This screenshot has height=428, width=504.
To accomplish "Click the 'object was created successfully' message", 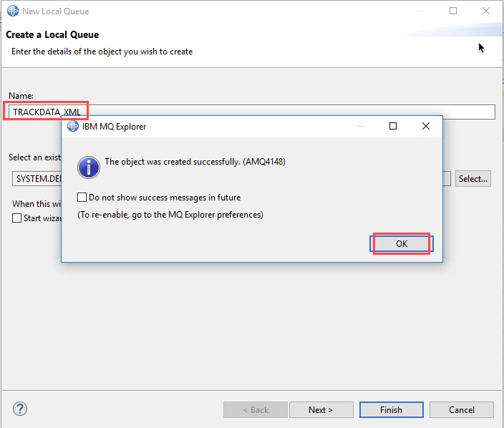I will coord(195,162).
